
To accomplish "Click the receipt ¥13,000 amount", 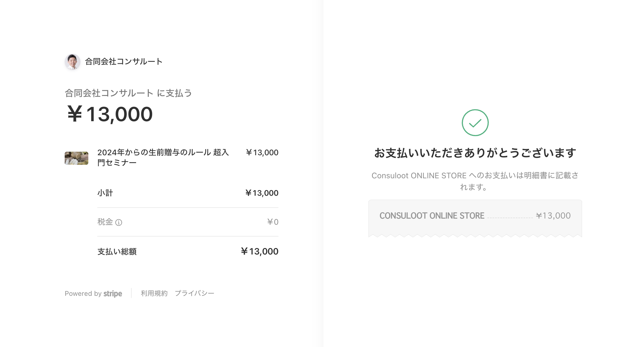I will (553, 216).
